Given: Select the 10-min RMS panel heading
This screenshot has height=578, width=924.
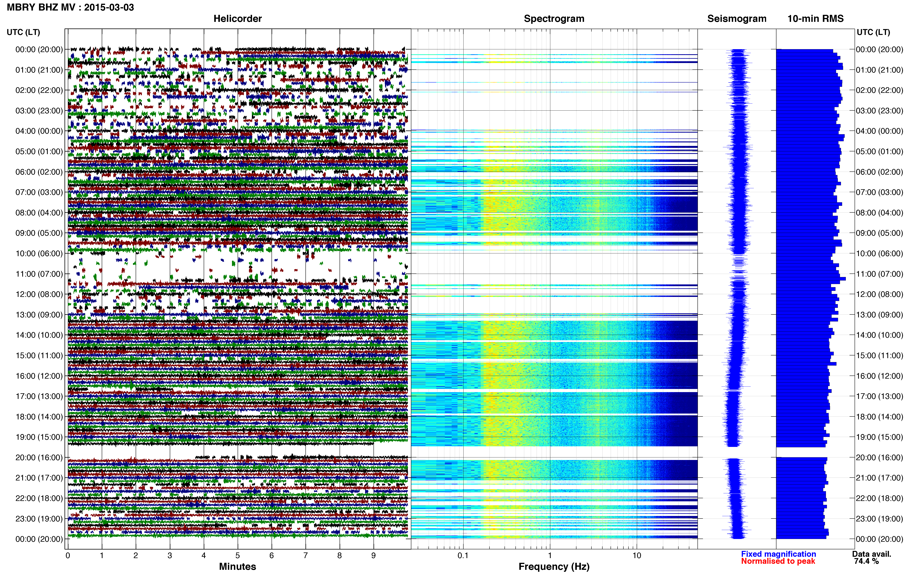Looking at the screenshot, I should (x=816, y=19).
